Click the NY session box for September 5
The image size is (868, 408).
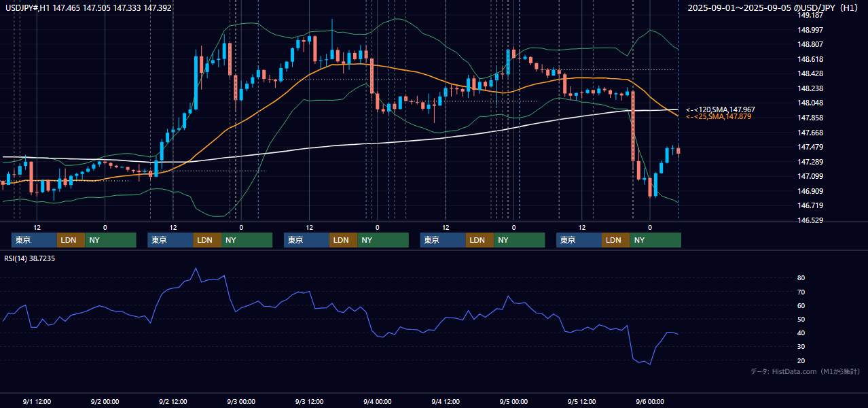(655, 240)
